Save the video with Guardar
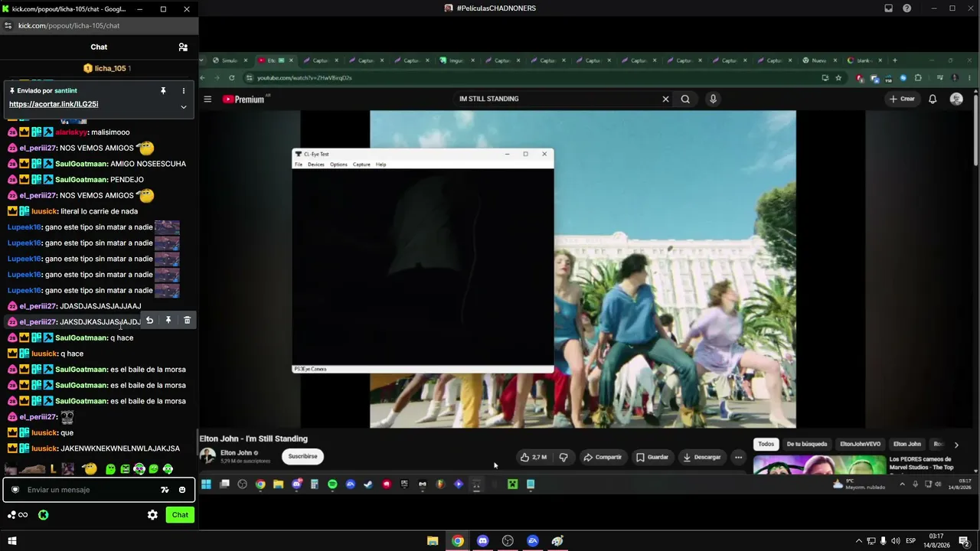Viewport: 980px width, 551px height. pos(653,457)
